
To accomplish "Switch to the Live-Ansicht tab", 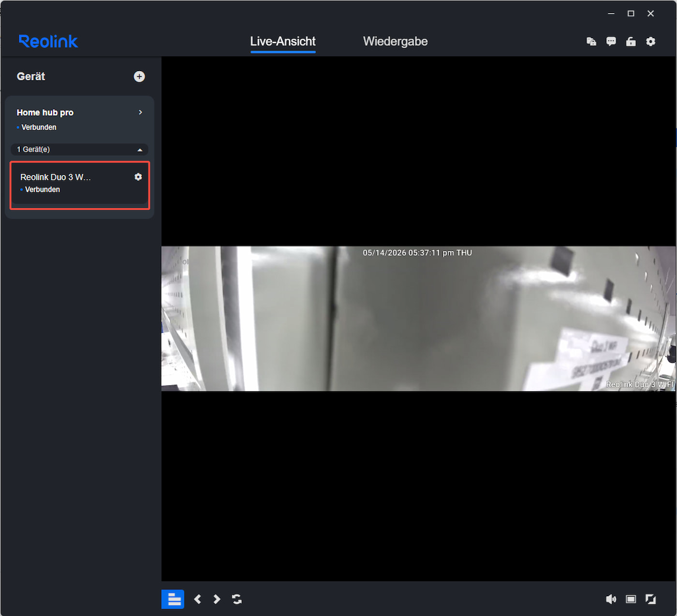I will click(283, 42).
